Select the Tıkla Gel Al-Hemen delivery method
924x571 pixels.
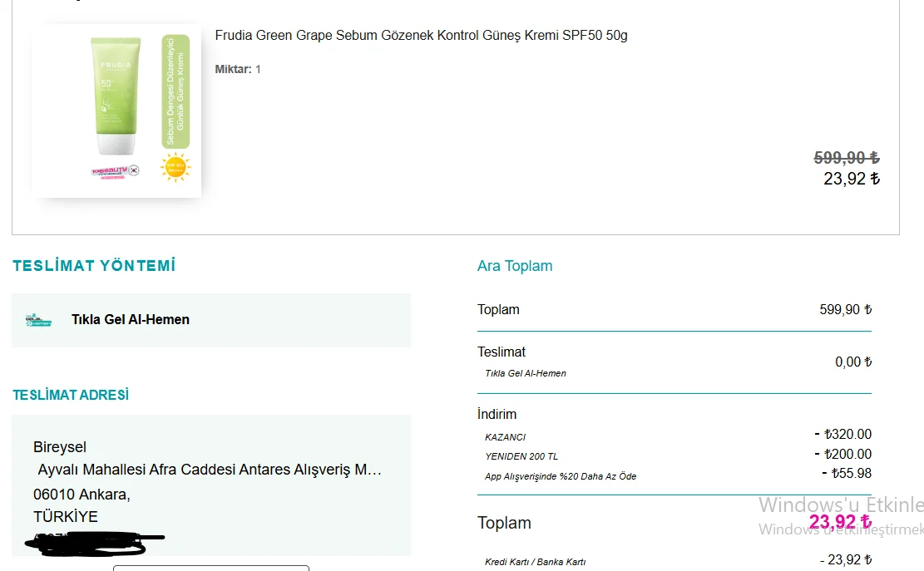(x=131, y=320)
